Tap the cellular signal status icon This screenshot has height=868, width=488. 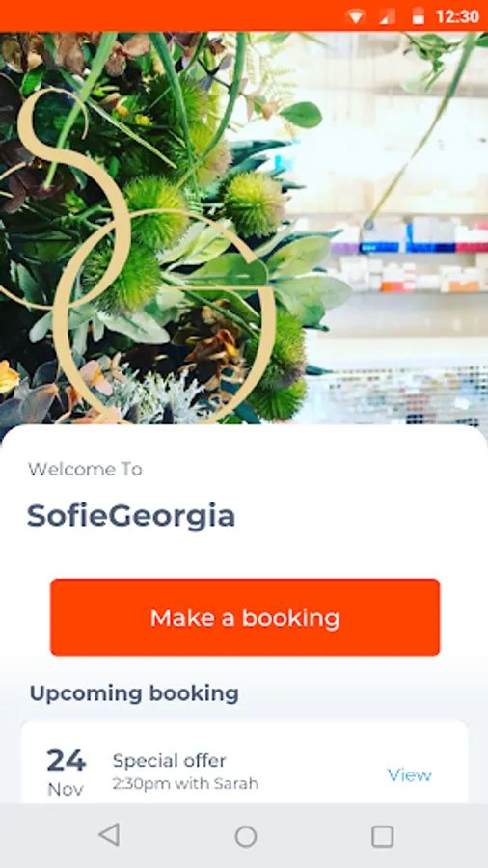point(387,17)
